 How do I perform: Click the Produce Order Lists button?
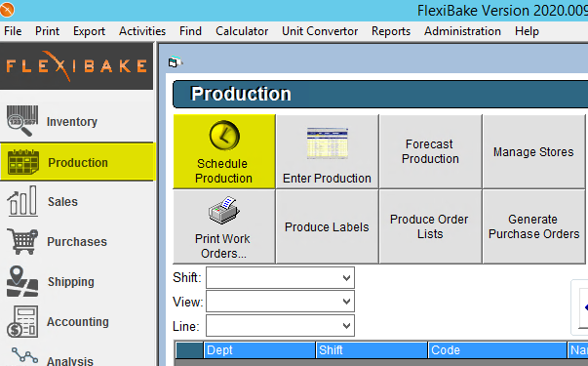430,226
